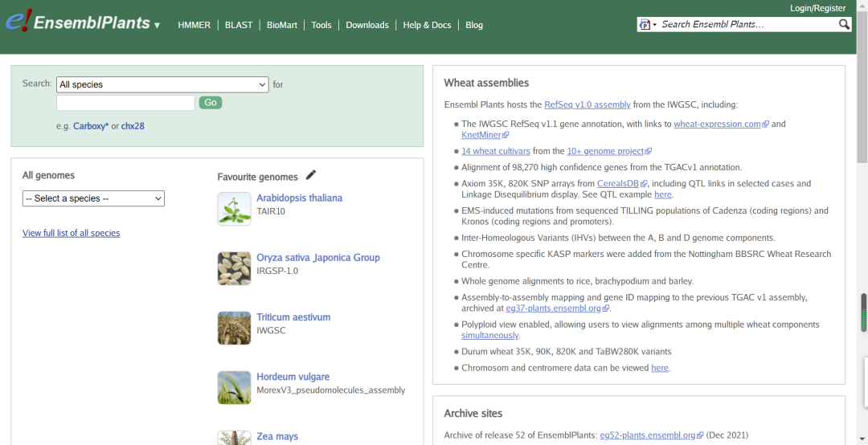Viewport: 868px width, 445px height.
Task: Open the Hordeum vulgare genome link
Action: tap(293, 377)
